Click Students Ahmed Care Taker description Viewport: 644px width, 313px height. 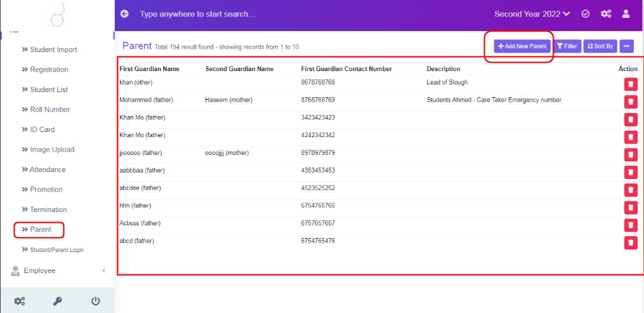[494, 100]
